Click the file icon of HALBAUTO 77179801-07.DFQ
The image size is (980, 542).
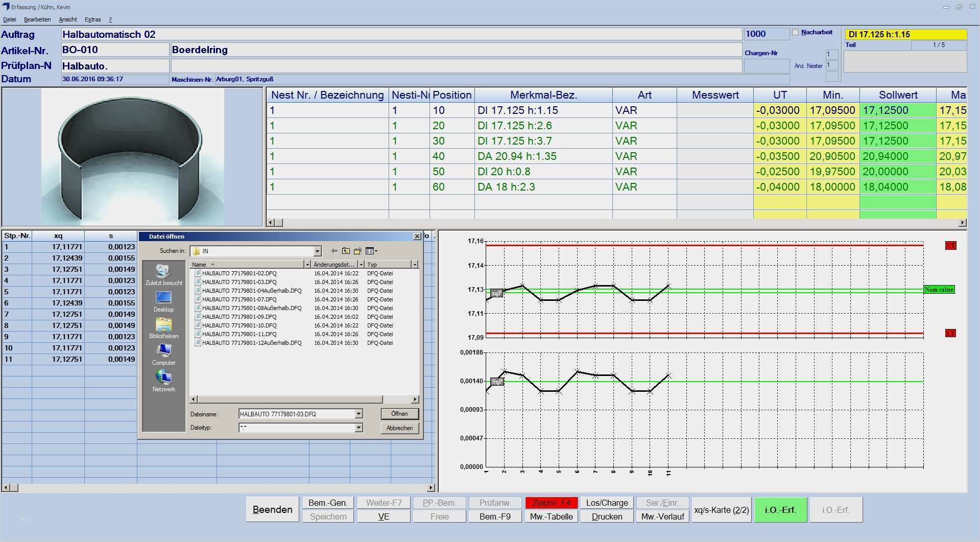[x=198, y=299]
